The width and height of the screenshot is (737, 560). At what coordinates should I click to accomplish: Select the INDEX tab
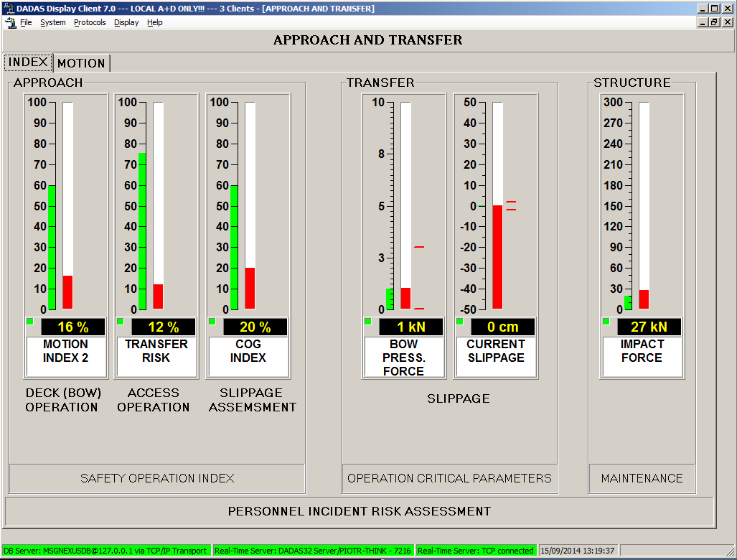pos(29,62)
